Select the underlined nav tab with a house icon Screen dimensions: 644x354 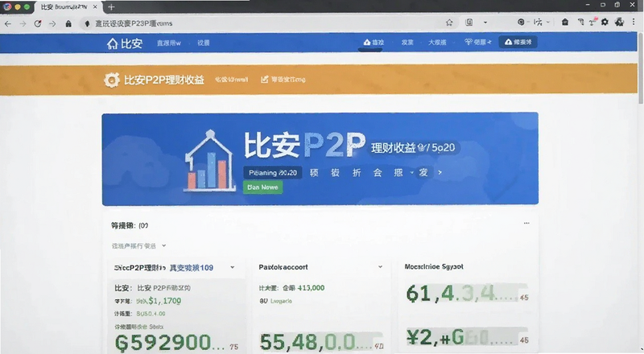374,43
